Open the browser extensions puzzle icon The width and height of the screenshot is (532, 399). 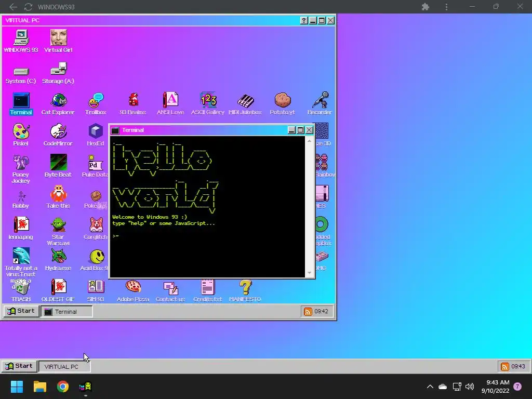click(x=425, y=7)
